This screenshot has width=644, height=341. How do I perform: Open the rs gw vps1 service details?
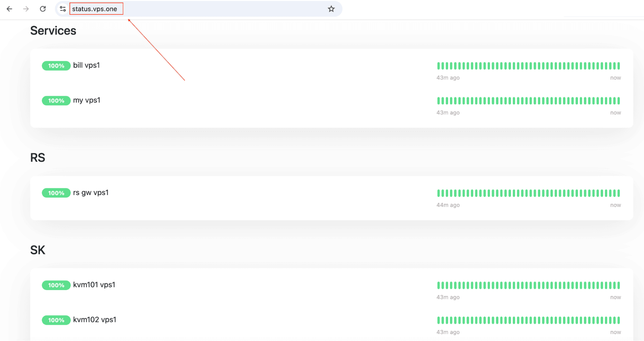coord(91,193)
